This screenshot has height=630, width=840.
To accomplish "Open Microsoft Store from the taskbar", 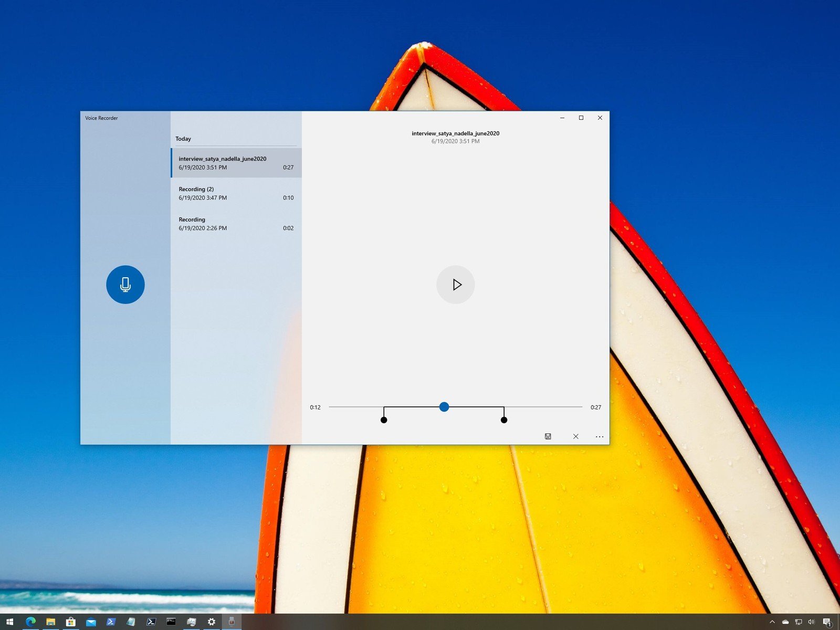I will pos(71,621).
